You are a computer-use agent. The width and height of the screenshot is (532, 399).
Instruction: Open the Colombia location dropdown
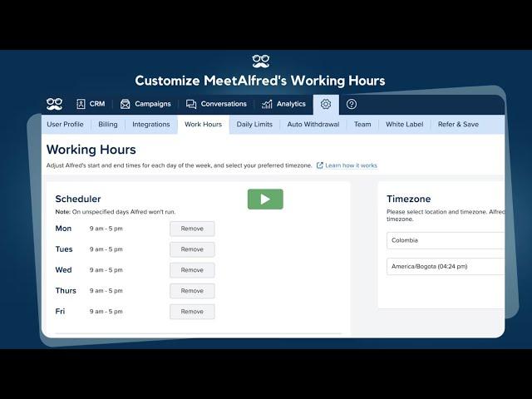tap(446, 240)
